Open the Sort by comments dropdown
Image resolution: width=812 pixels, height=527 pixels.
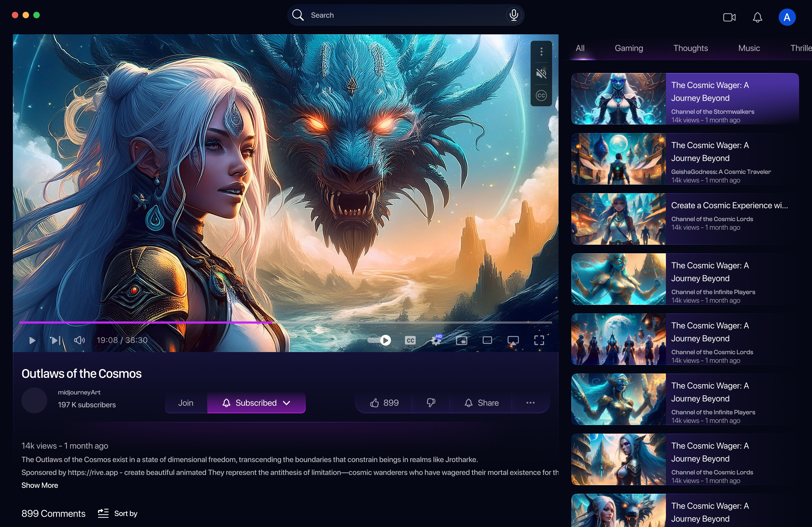click(117, 514)
